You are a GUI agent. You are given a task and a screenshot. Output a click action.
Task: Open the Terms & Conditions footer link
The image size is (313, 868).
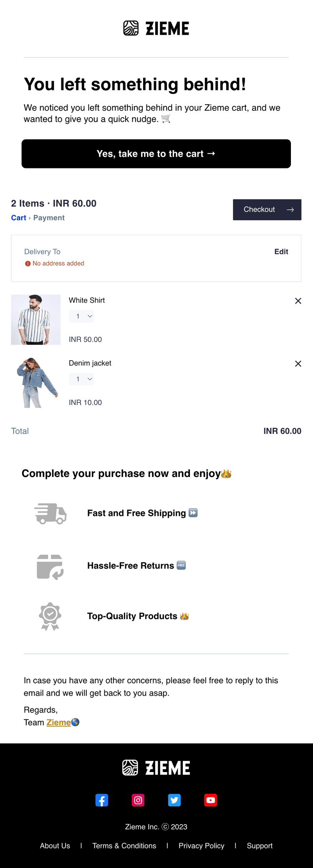[x=124, y=845]
